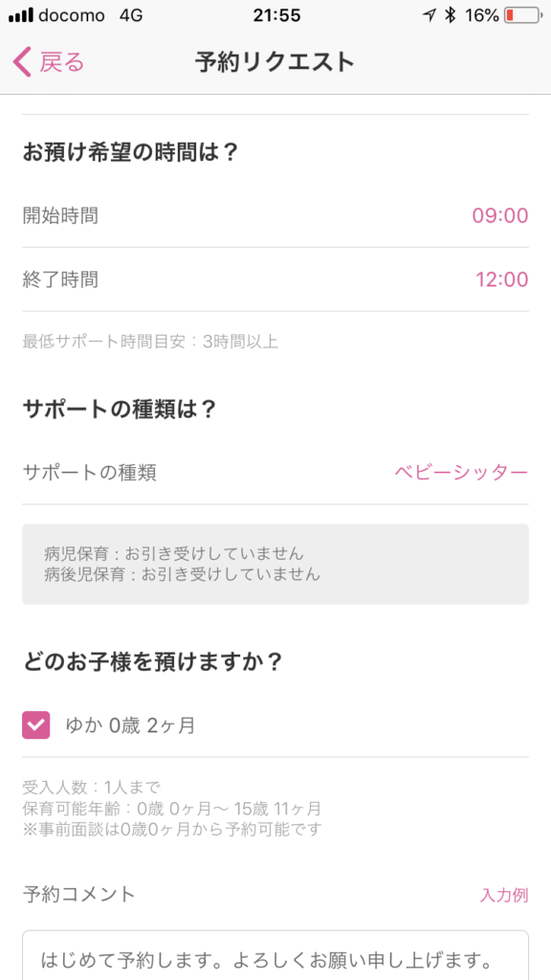Open support type picker ベビーシッター
This screenshot has width=551, height=980.
pyautogui.click(x=461, y=473)
